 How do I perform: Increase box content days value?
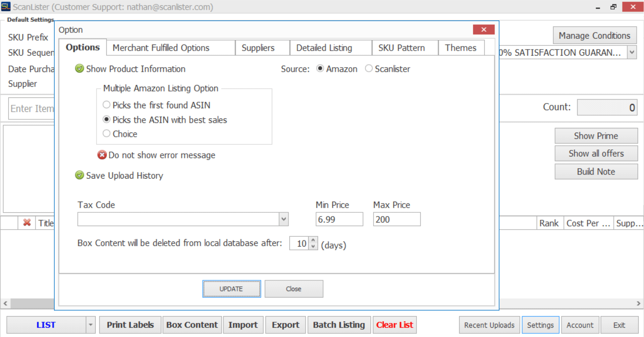(313, 240)
